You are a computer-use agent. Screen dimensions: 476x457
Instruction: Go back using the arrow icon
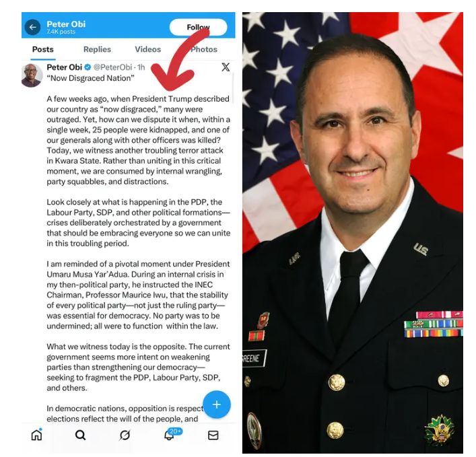tap(32, 27)
